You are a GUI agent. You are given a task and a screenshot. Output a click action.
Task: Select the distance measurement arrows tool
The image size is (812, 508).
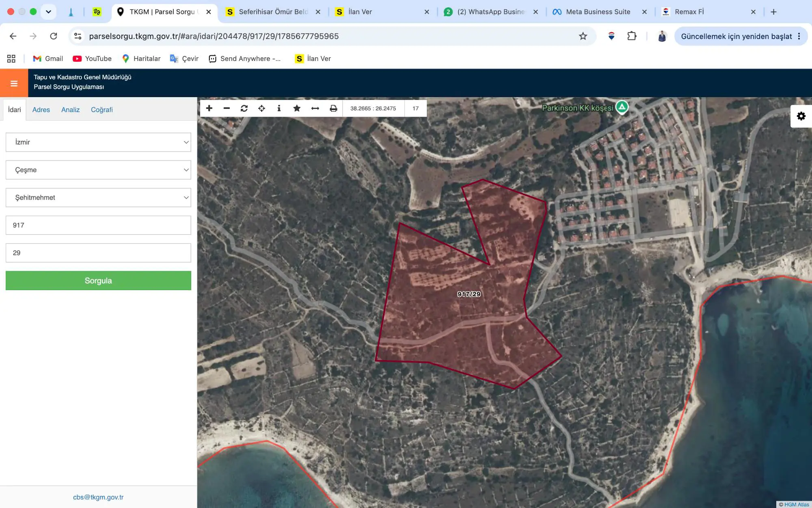(315, 108)
